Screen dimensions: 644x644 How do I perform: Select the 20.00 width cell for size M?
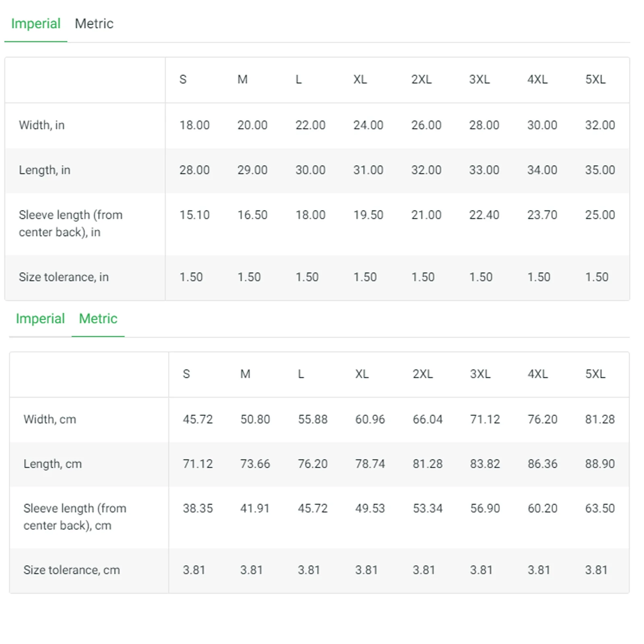pos(252,125)
